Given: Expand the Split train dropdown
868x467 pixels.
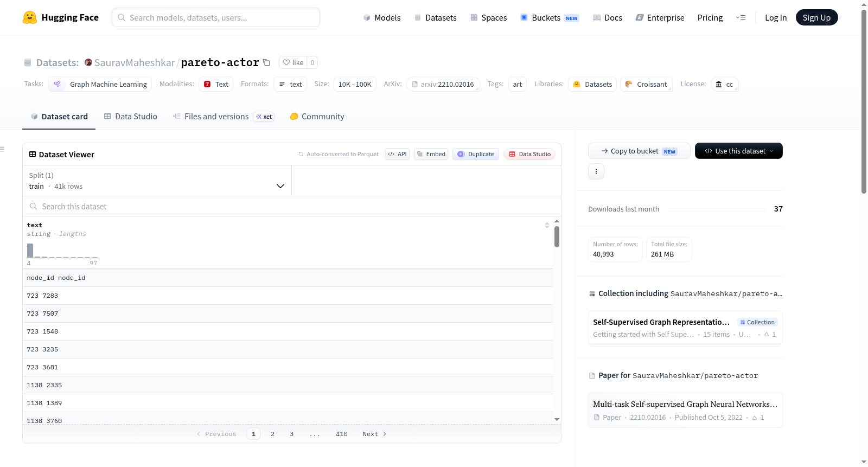Looking at the screenshot, I should 157,181.
